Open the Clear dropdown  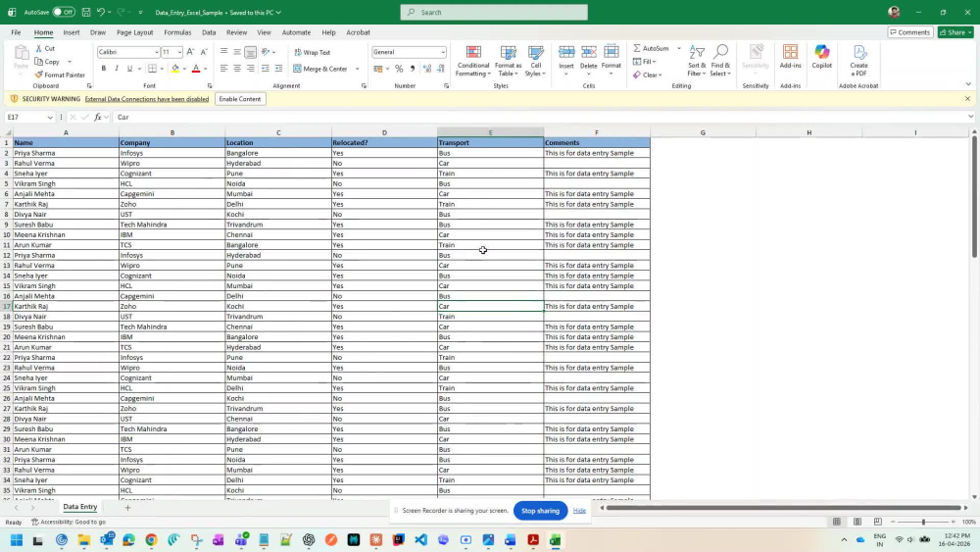point(648,75)
